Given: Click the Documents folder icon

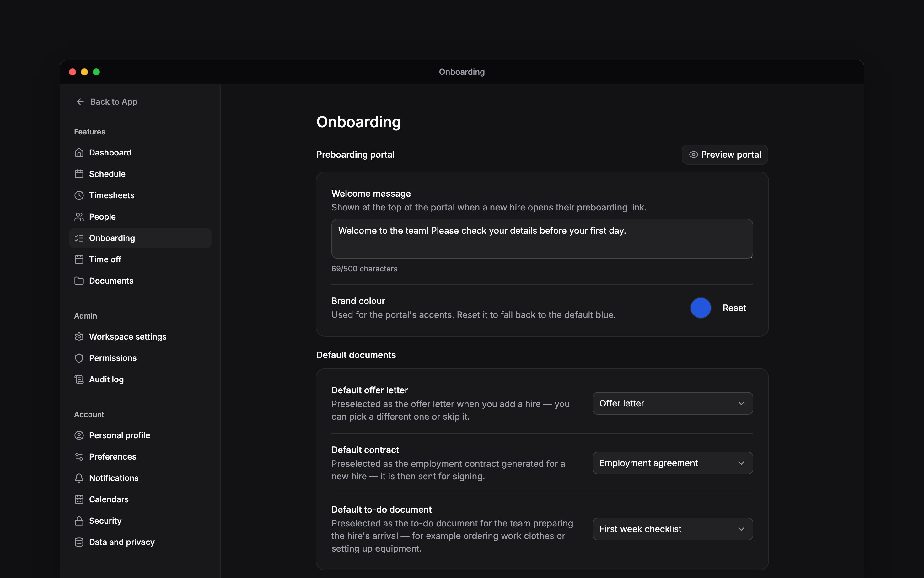Looking at the screenshot, I should 79,281.
